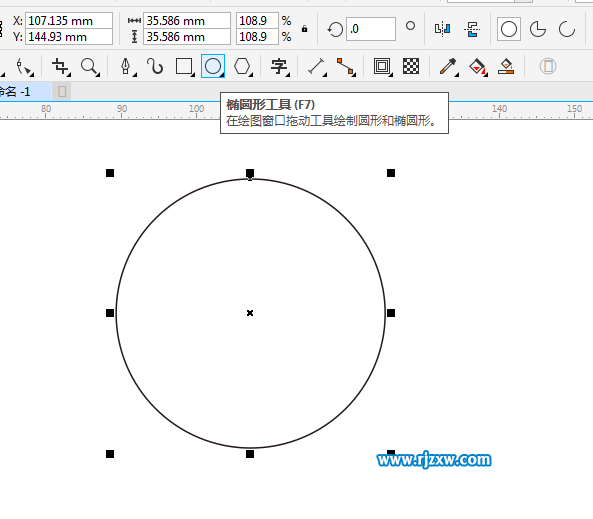
Task: Select the Crop tool
Action: (61, 67)
